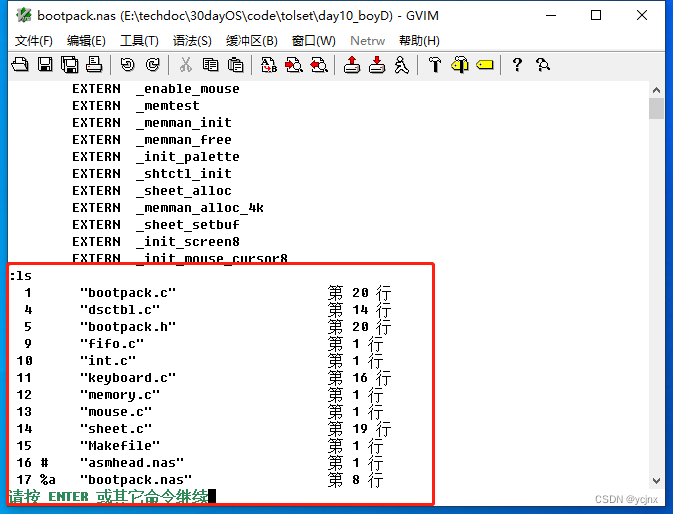Click the Open file toolbar icon
The image size is (673, 514).
point(20,65)
